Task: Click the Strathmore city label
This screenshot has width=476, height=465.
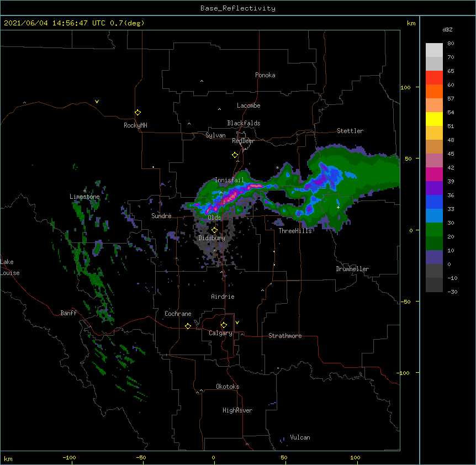Action: tap(285, 336)
